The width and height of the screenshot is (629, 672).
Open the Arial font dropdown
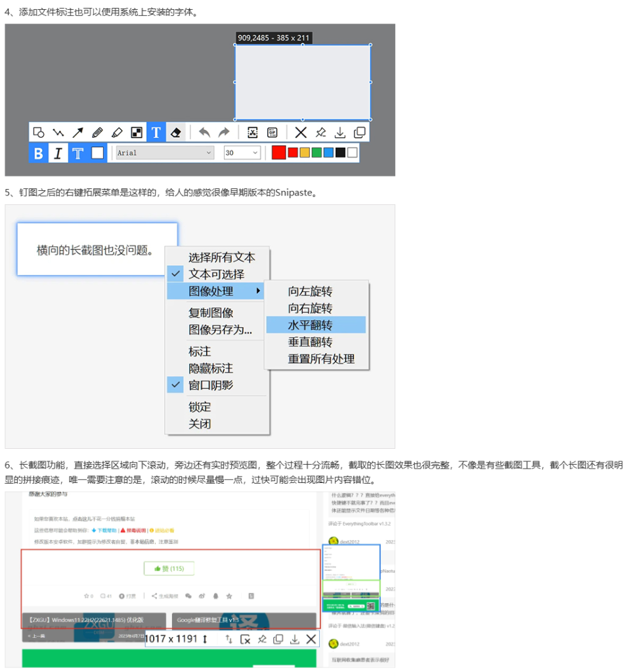click(163, 152)
